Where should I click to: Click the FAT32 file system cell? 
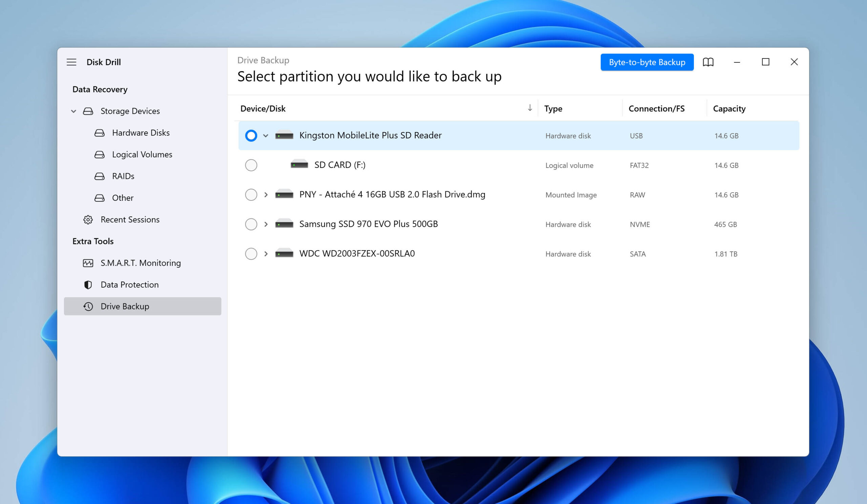click(639, 166)
